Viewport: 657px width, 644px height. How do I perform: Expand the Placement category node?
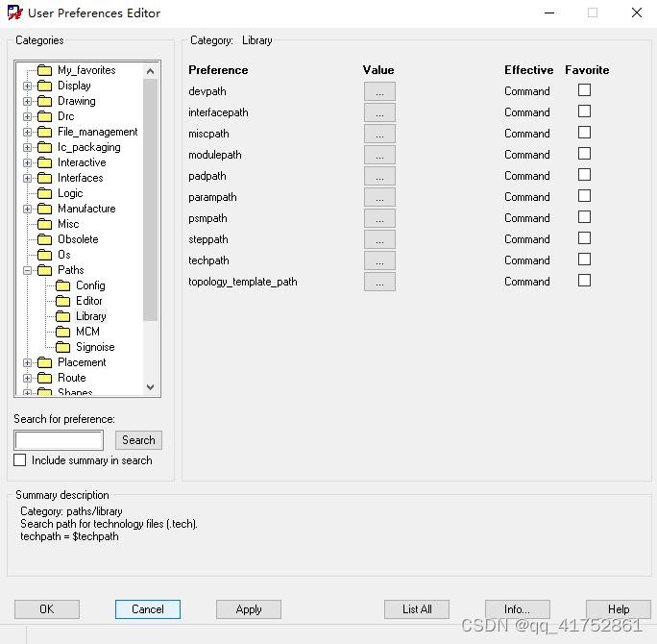(27, 362)
